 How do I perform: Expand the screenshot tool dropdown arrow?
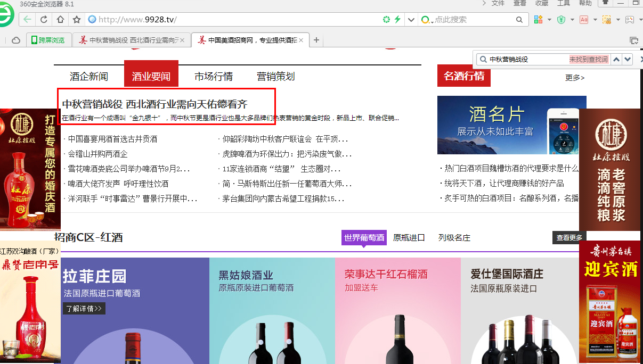(x=618, y=20)
